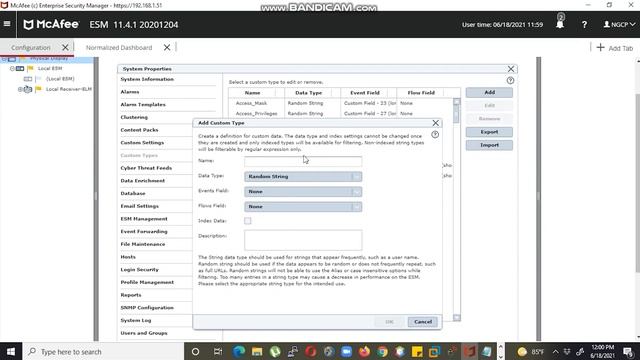Open the hamburger main menu

[7, 24]
